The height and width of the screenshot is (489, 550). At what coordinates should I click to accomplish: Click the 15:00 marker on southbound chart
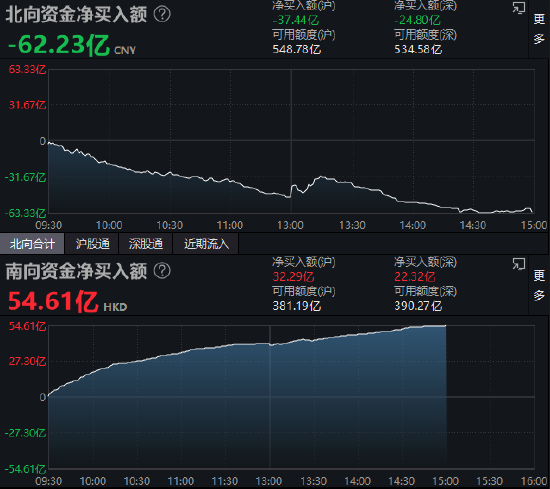[x=445, y=481]
